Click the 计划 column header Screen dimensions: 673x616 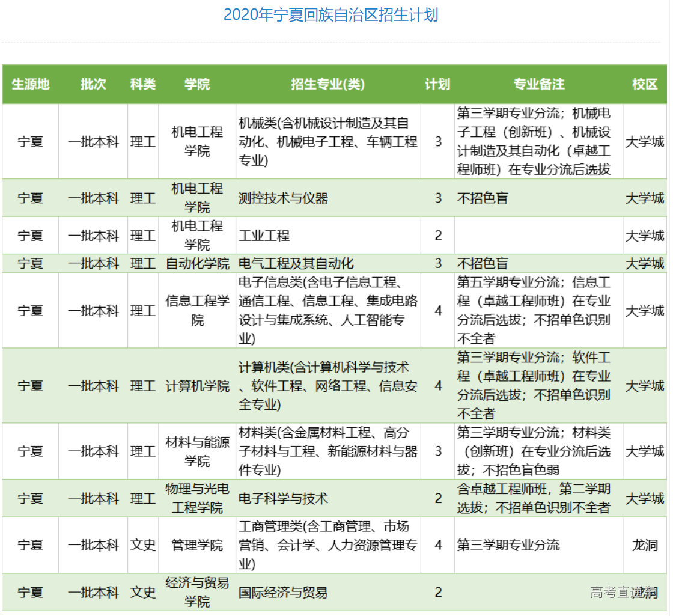pyautogui.click(x=437, y=84)
